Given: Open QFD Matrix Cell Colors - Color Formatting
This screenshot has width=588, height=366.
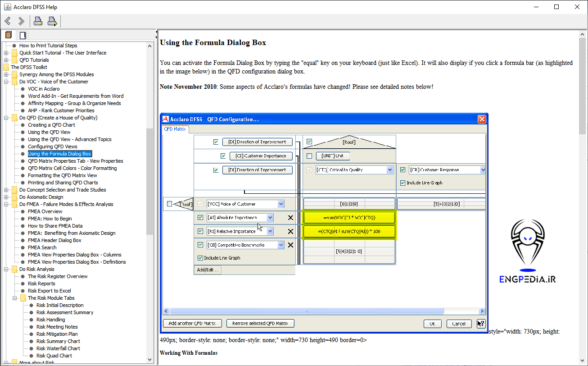Looking at the screenshot, I should click(72, 168).
